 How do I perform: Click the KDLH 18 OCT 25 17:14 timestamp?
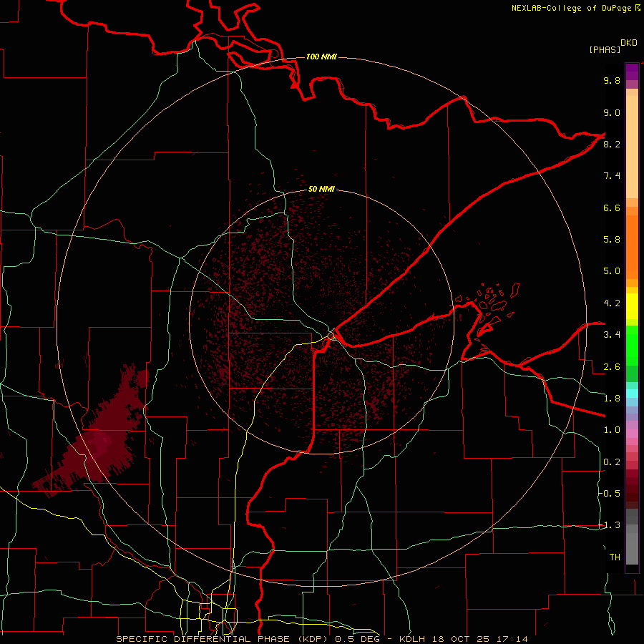[x=463, y=639]
